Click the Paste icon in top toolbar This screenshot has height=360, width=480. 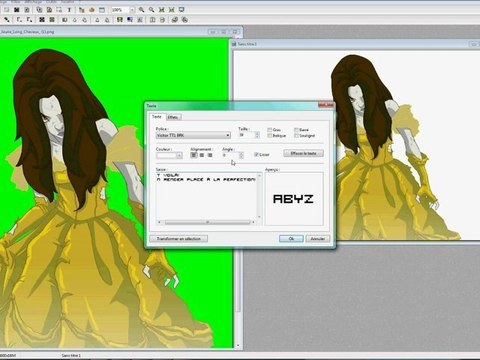[49, 10]
